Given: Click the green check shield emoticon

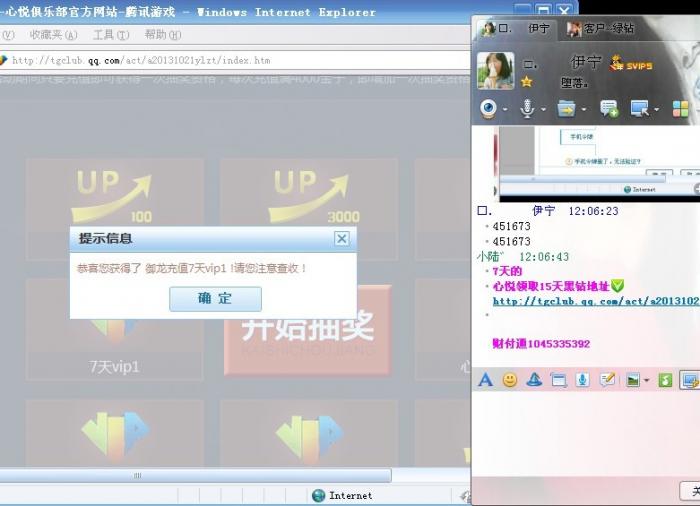Looking at the screenshot, I should (617, 286).
